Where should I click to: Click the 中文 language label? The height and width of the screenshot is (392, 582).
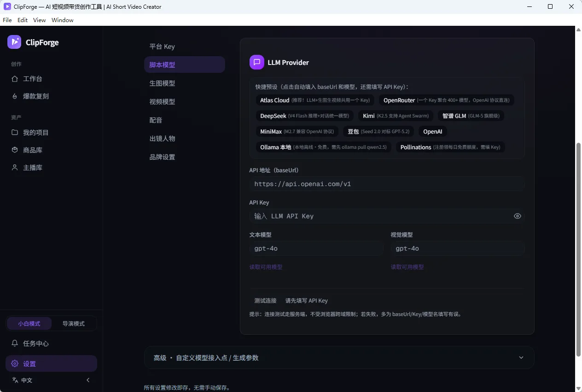[x=27, y=380]
